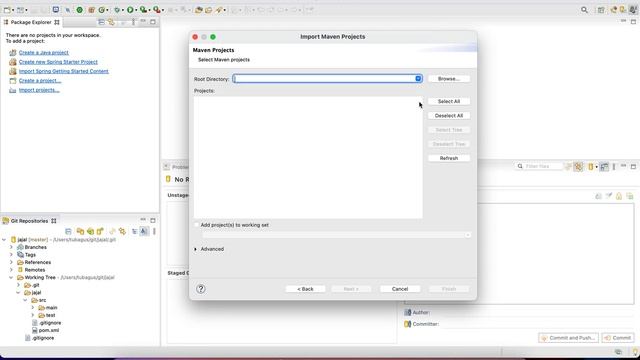Expand the .git folder under Working Tree
Screen dimensions: 640x360
coord(18,285)
